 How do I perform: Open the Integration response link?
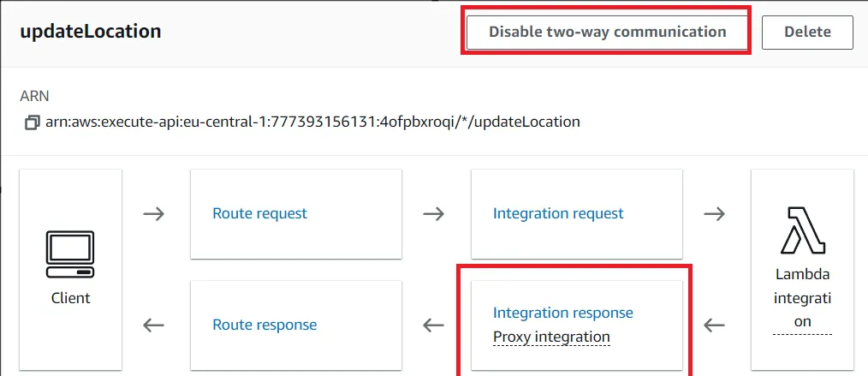(563, 313)
